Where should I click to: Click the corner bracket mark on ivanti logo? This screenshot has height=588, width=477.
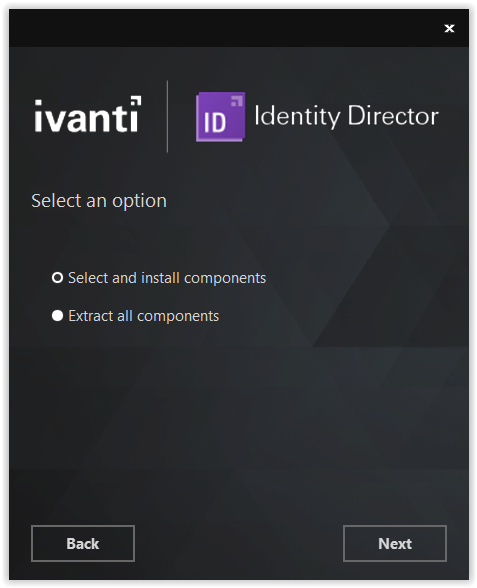pos(136,101)
